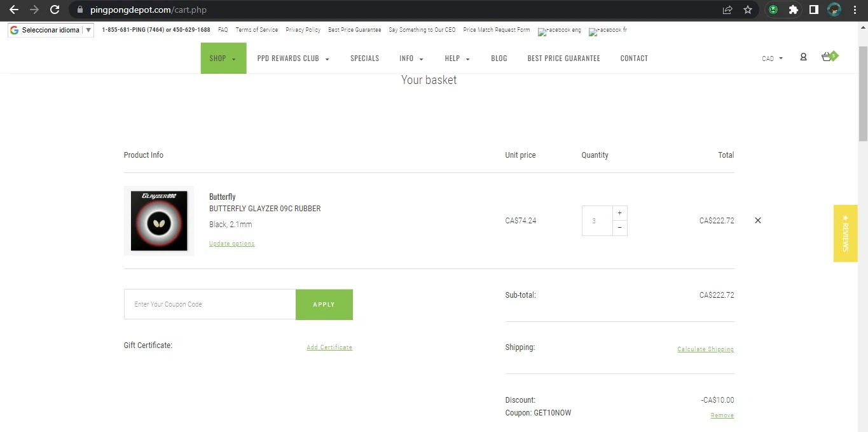Click the Facebook fr icon link

[608, 31]
